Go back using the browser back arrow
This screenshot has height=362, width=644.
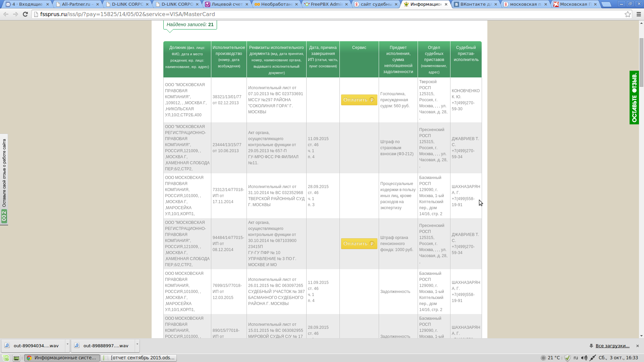(6, 14)
